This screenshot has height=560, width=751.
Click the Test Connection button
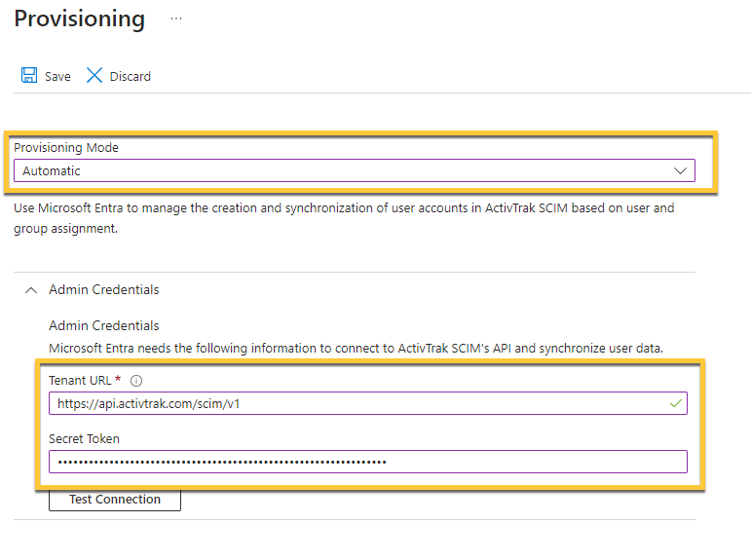(115, 500)
